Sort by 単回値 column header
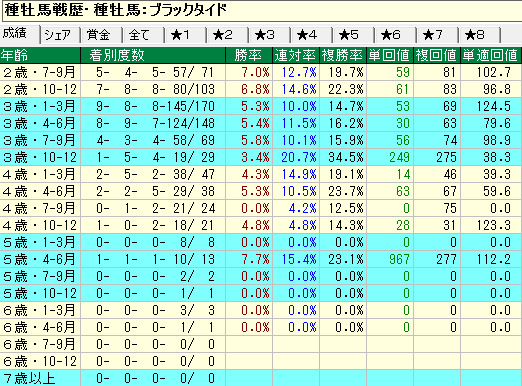This screenshot has height=386, width=522. (390, 55)
